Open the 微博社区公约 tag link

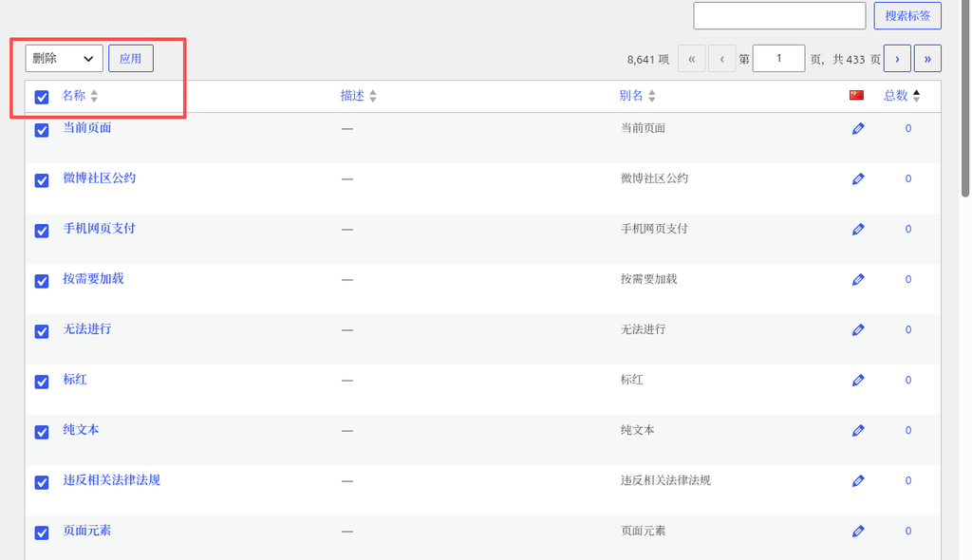pyautogui.click(x=99, y=178)
